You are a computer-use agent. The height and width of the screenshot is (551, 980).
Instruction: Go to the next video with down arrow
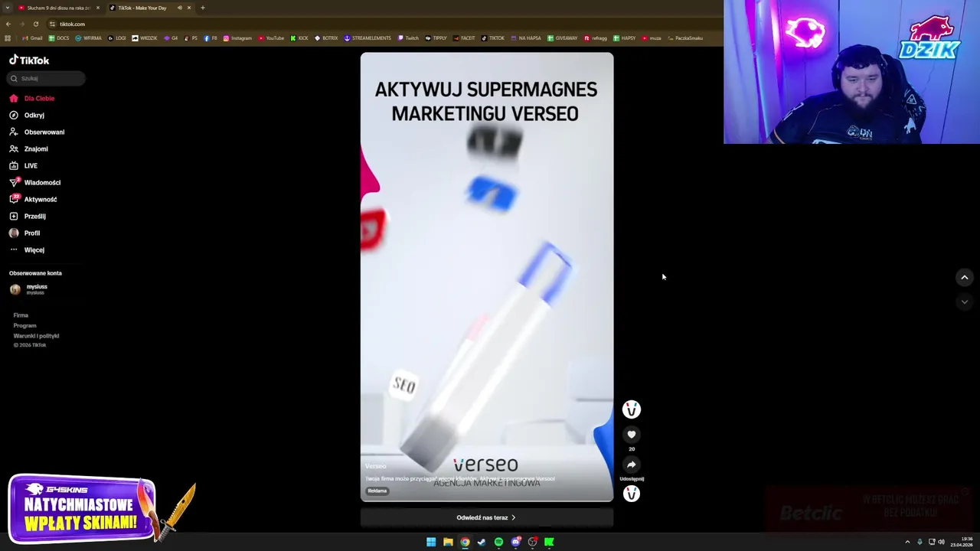click(x=965, y=302)
